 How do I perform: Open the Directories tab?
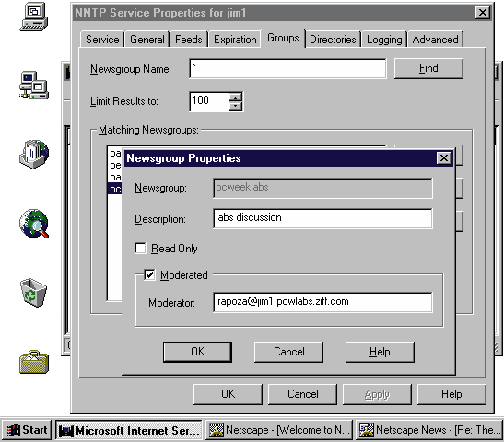click(x=333, y=40)
